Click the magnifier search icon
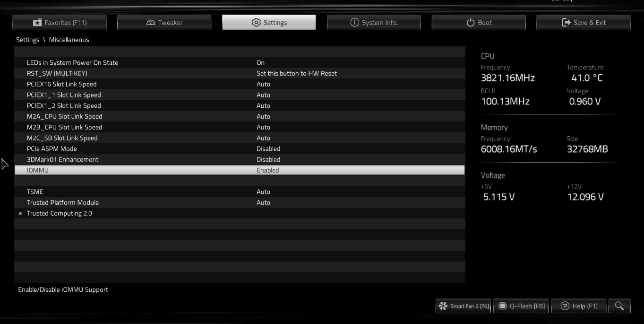 pyautogui.click(x=619, y=306)
